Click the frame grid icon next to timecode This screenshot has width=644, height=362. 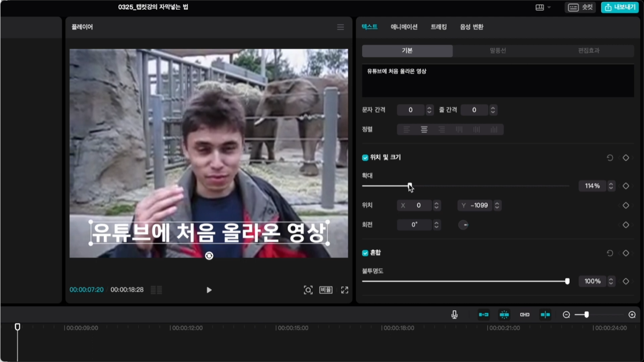156,290
